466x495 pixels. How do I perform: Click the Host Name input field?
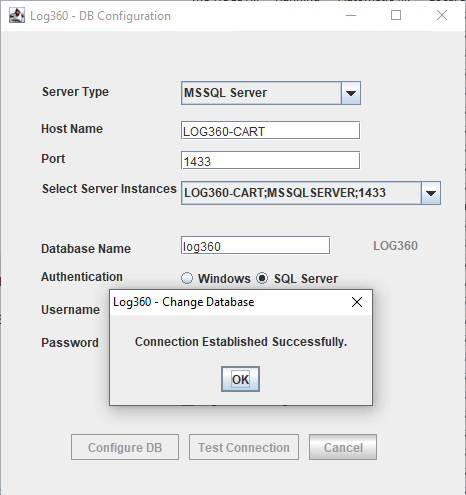pyautogui.click(x=270, y=130)
